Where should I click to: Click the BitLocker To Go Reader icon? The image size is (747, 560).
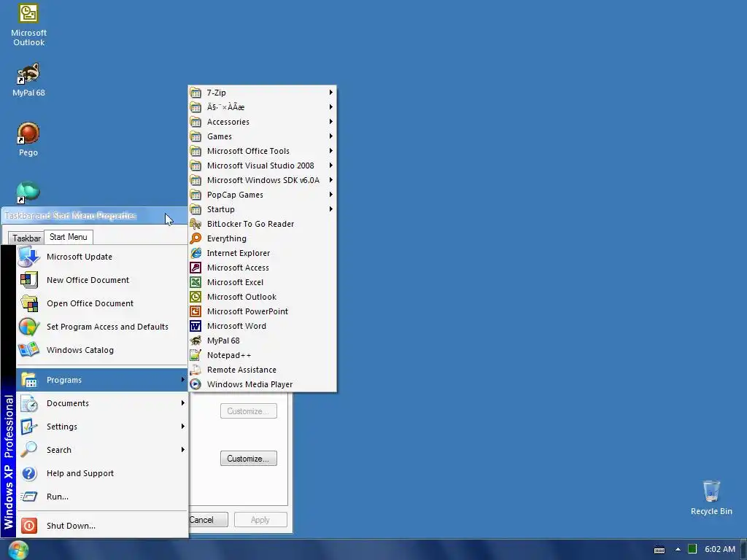coord(196,224)
